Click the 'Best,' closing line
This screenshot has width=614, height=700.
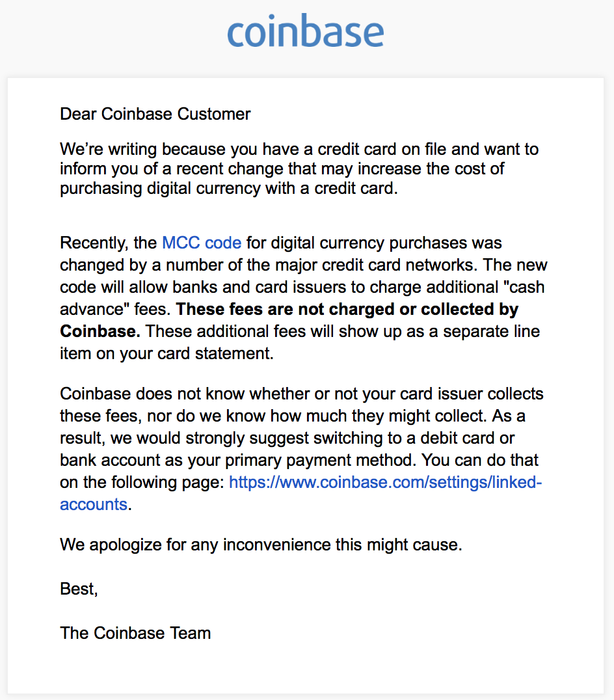[79, 589]
